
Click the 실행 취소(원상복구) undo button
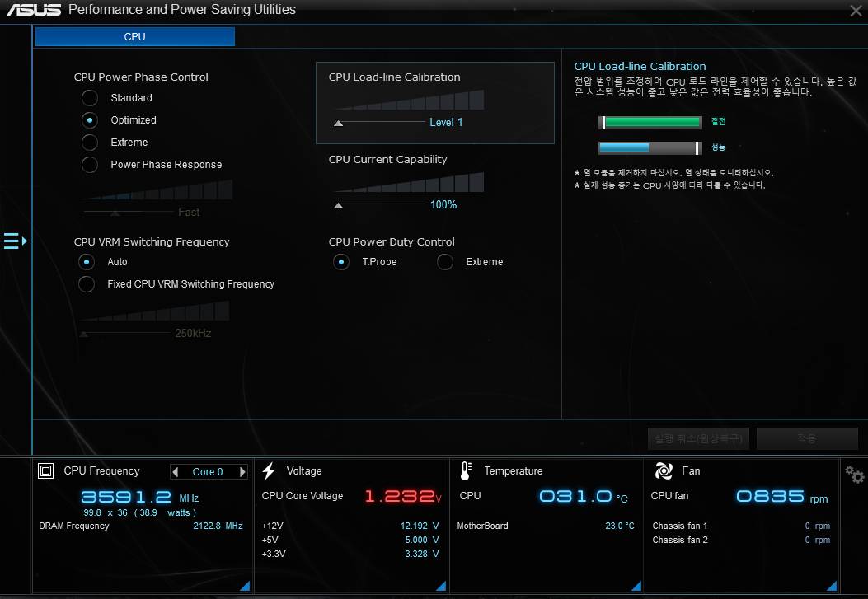pyautogui.click(x=699, y=438)
